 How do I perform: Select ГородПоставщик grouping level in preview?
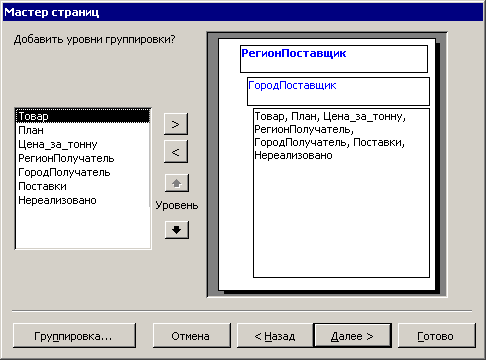(338, 91)
